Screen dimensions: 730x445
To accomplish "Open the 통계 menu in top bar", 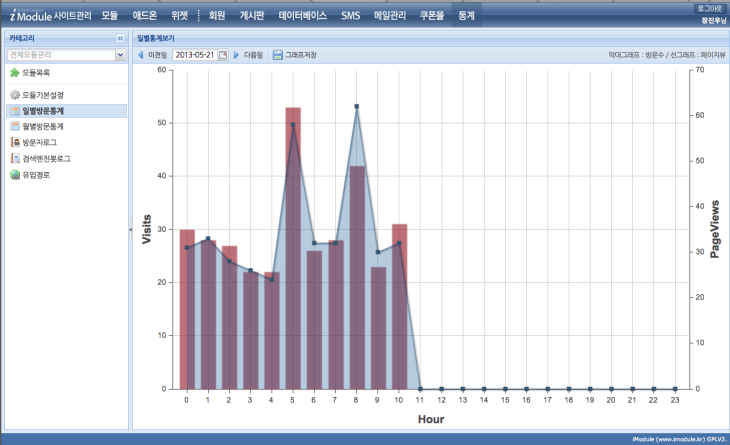I will (x=466, y=16).
